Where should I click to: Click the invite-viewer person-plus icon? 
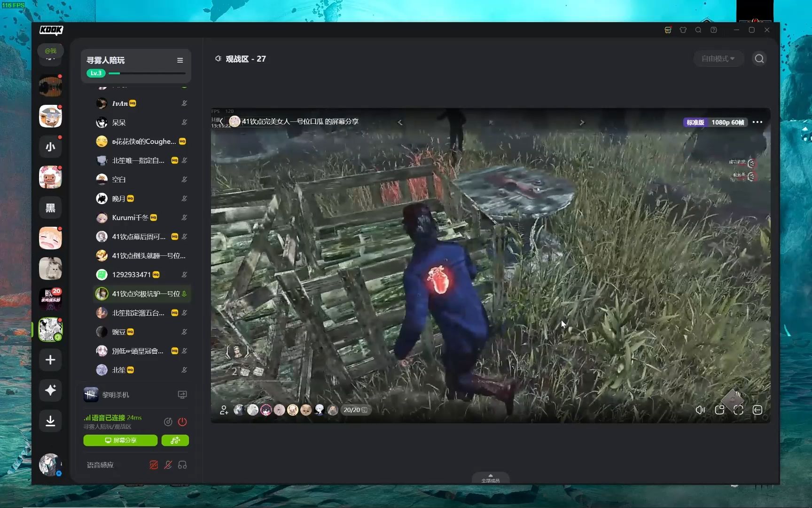pyautogui.click(x=224, y=410)
